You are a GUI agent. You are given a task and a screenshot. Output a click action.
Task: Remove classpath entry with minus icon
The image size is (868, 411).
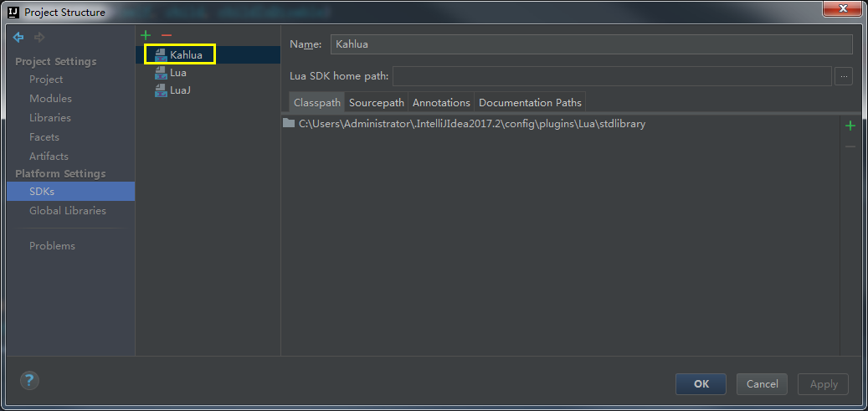[850, 146]
